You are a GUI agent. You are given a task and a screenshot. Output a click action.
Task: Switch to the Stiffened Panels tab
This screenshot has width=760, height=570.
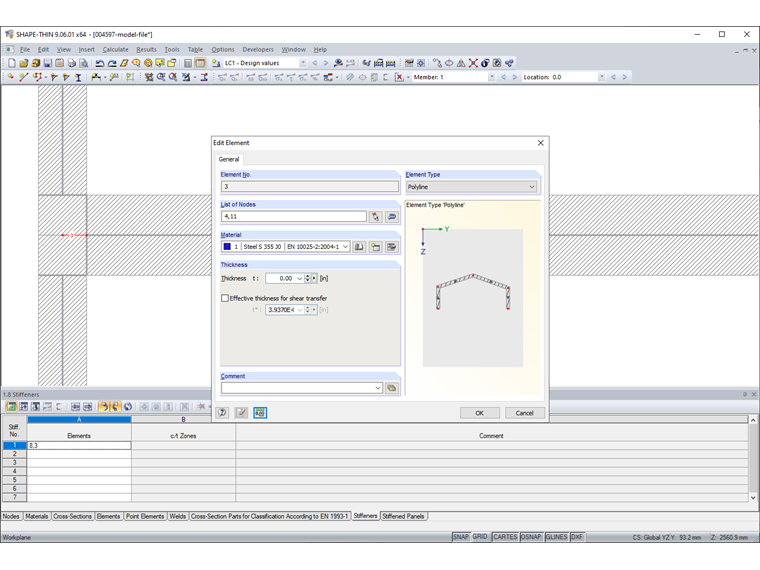(x=403, y=516)
